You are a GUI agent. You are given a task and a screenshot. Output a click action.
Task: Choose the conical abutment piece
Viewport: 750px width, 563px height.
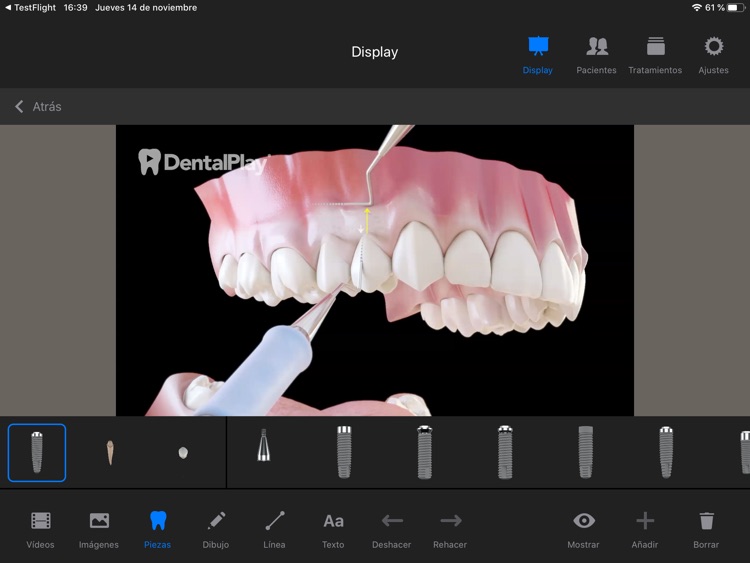(x=264, y=445)
